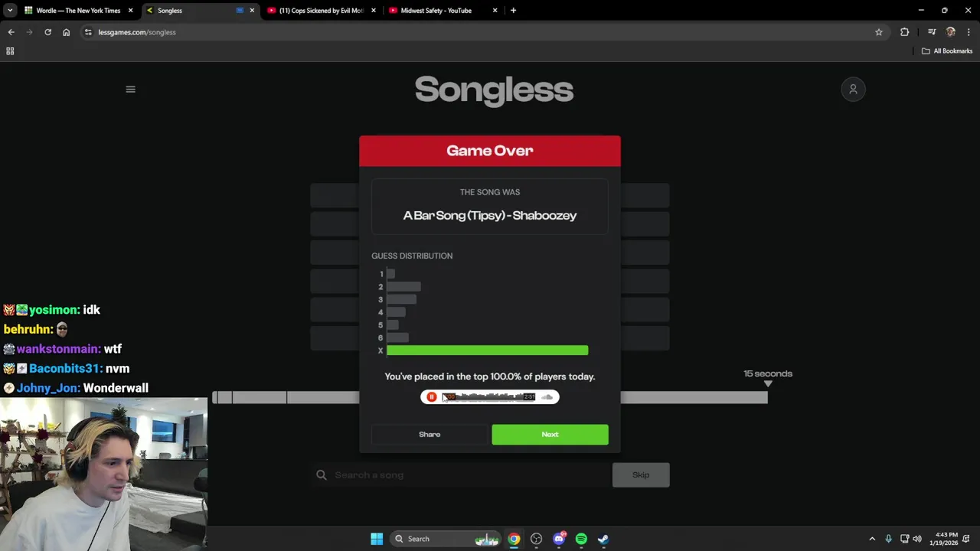
Task: Open the Chrome three-dot menu
Action: 969,32
